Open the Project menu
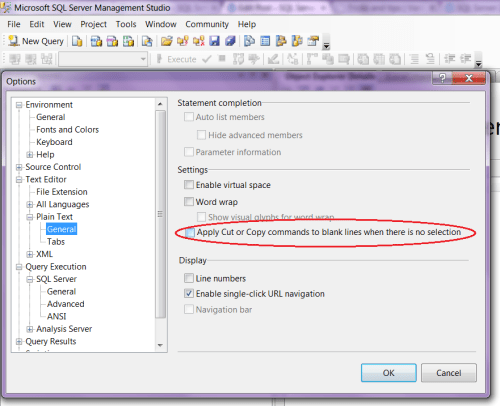Screen dimensions: 500x406 (x=93, y=24)
